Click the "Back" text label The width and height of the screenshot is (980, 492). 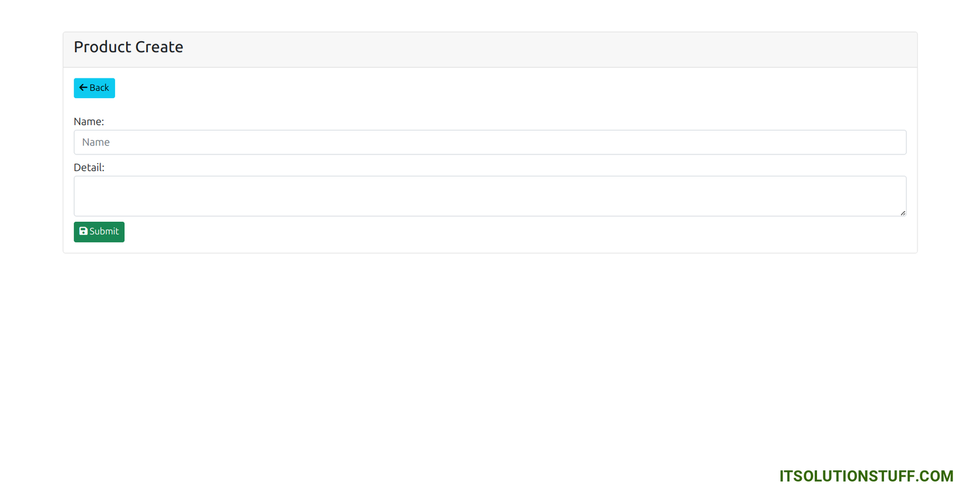click(99, 88)
